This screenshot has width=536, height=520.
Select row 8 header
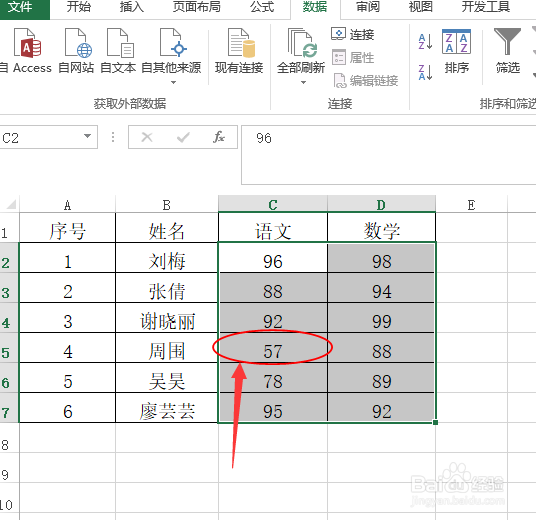click(x=9, y=438)
